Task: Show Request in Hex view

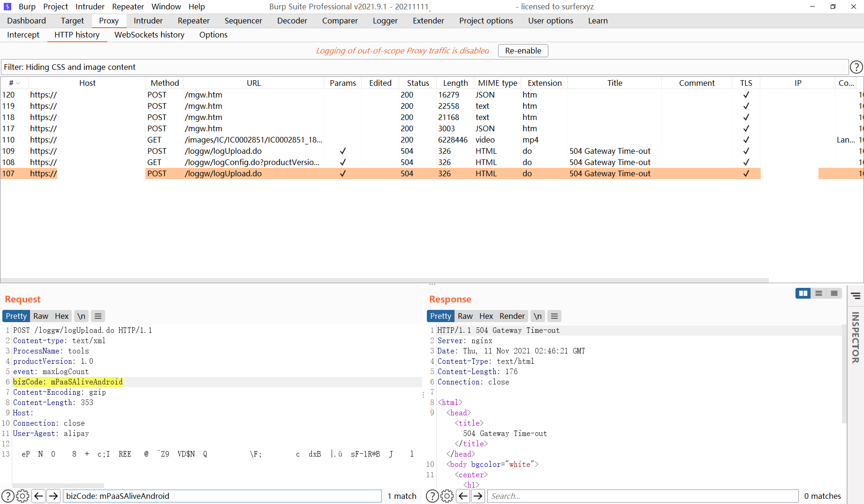Action: pyautogui.click(x=61, y=316)
